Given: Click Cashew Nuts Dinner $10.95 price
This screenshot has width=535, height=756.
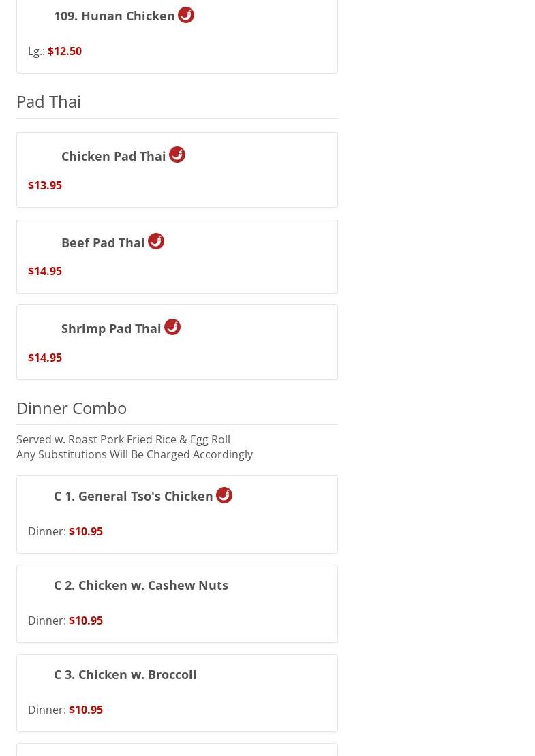Looking at the screenshot, I should pos(86,620).
